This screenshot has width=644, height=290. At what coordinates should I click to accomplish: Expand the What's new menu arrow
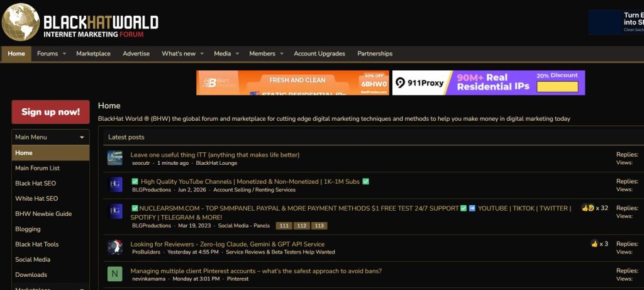click(x=202, y=54)
